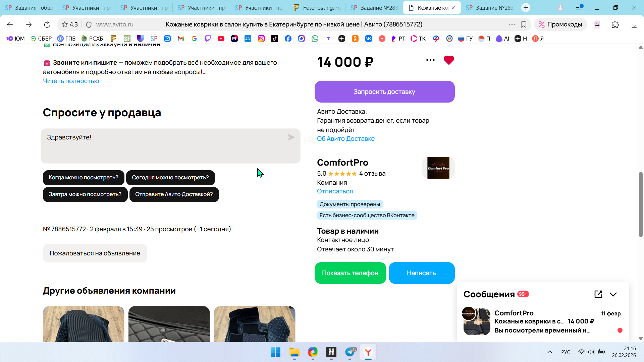Bookmark this page in the address bar
This screenshot has width=644, height=362.
tap(523, 24)
